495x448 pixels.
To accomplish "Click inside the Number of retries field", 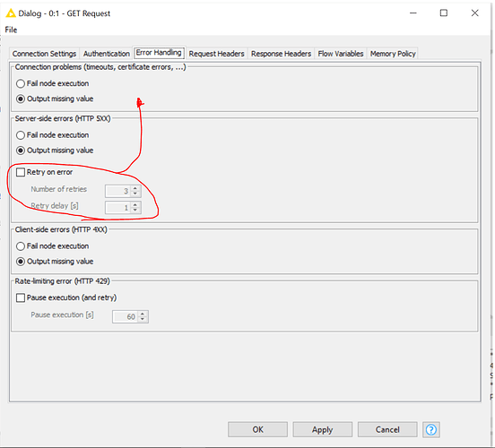I will click(x=117, y=191).
